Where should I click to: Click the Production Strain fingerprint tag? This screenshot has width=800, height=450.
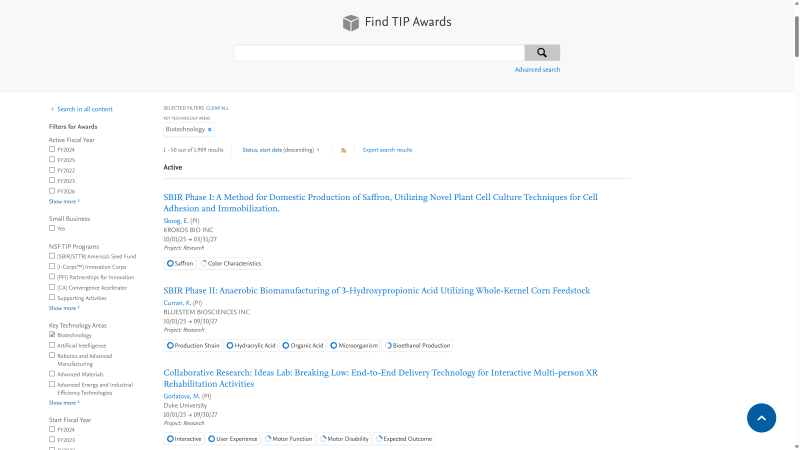click(193, 346)
